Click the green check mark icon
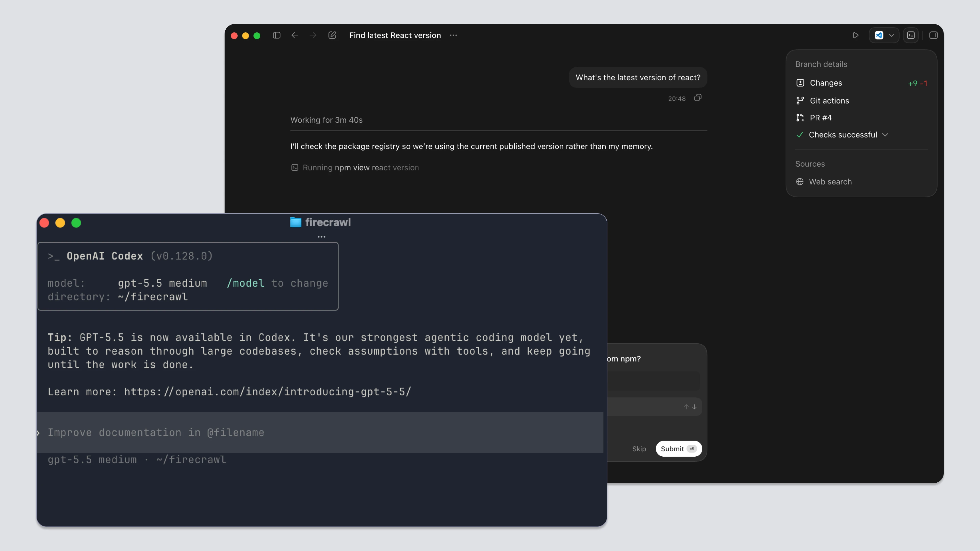 (800, 135)
